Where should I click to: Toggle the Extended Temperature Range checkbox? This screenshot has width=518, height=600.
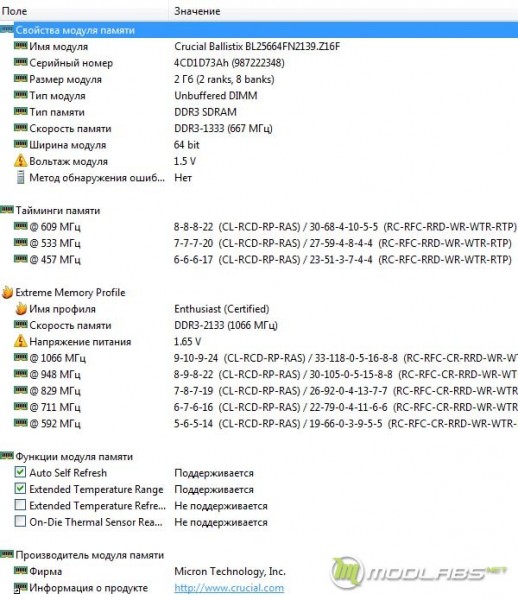pyautogui.click(x=20, y=489)
